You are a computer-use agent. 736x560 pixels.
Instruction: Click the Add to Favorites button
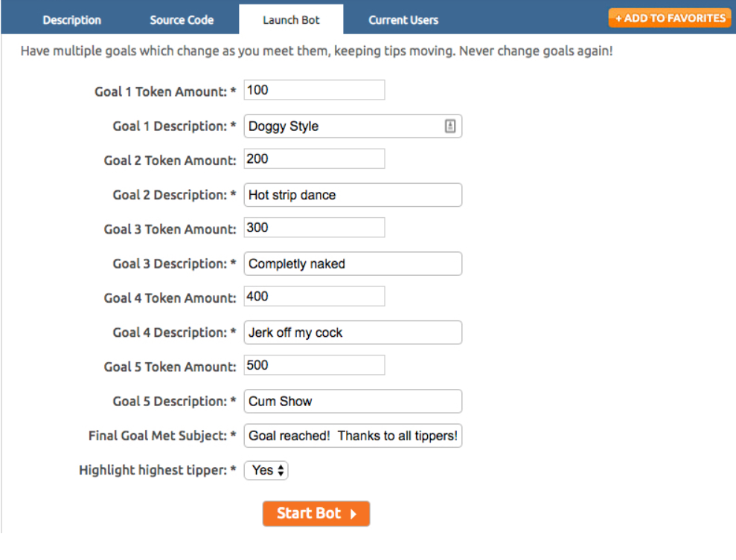pyautogui.click(x=670, y=18)
